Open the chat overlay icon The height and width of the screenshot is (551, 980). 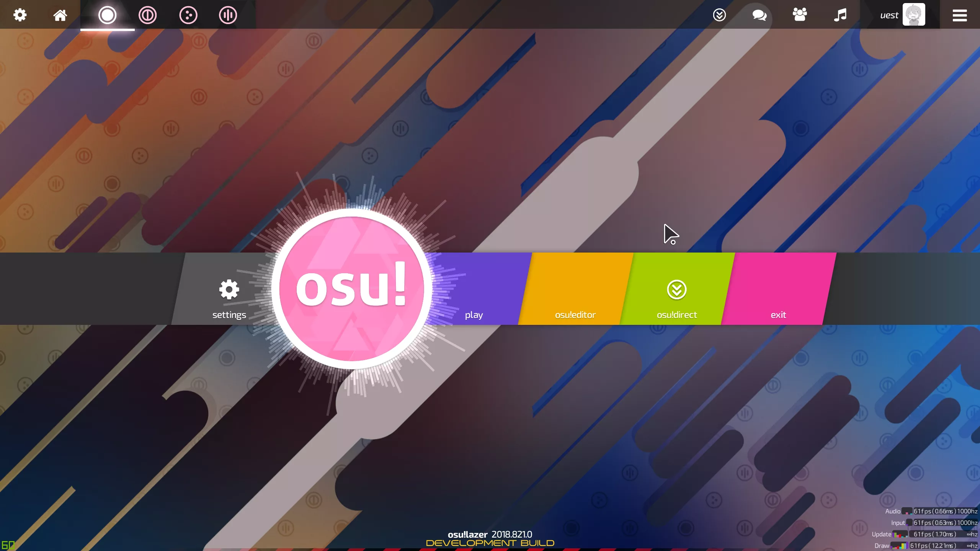tap(759, 15)
